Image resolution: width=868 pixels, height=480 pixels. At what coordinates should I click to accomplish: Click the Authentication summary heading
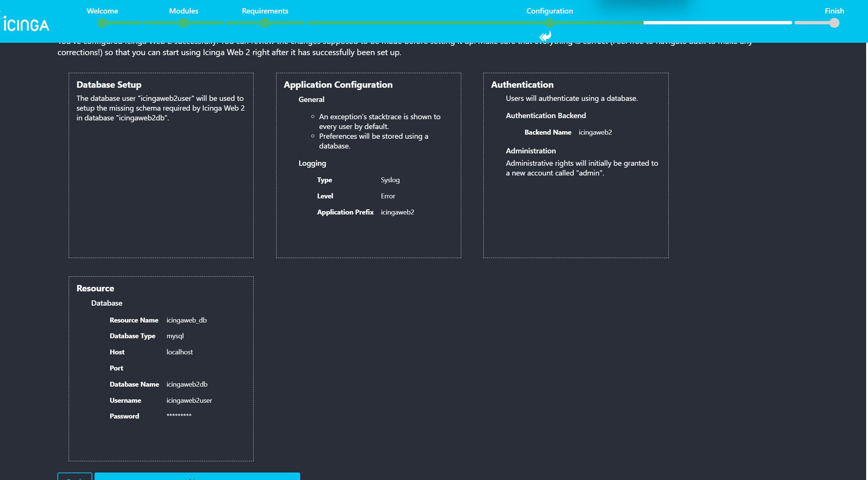(x=522, y=85)
